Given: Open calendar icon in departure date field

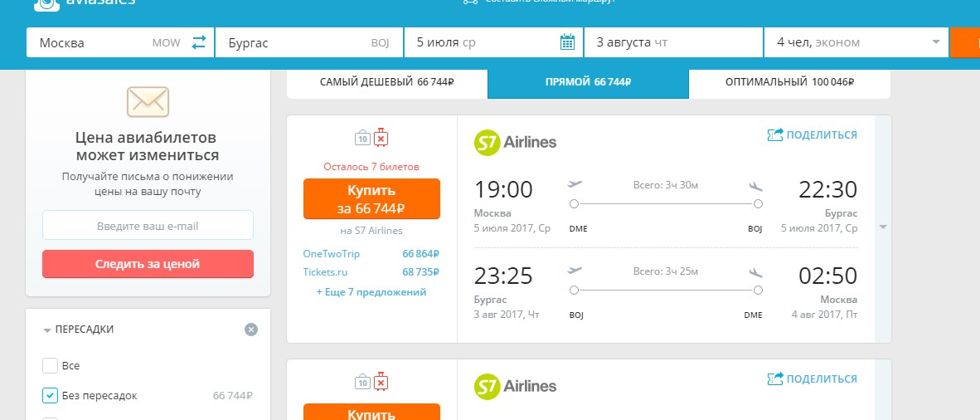Looking at the screenshot, I should point(567,42).
